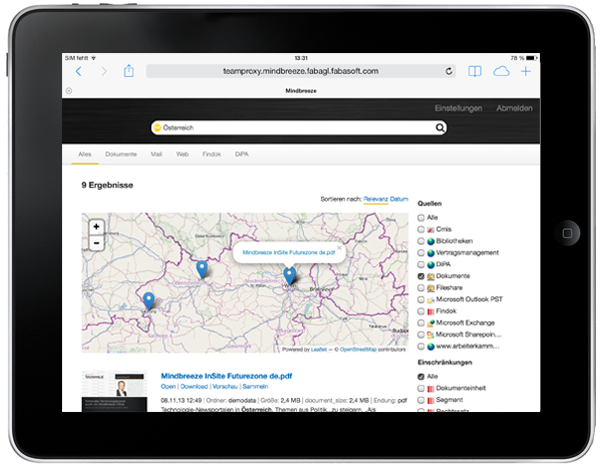This screenshot has width=600, height=471.
Task: Click Abmelden to log out
Action: (514, 108)
